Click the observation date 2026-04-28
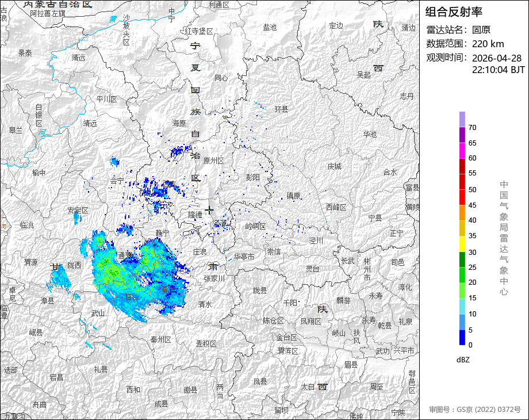The height and width of the screenshot is (420, 529). tap(497, 58)
